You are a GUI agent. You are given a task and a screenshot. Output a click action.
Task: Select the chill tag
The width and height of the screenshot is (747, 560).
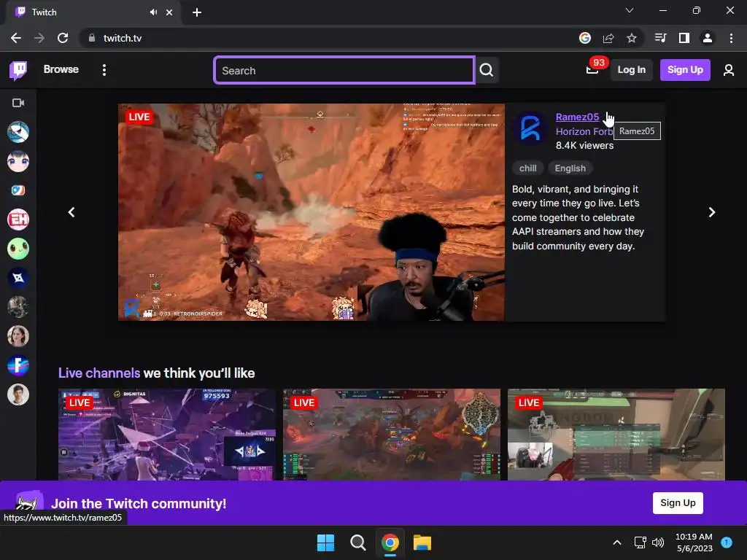528,168
